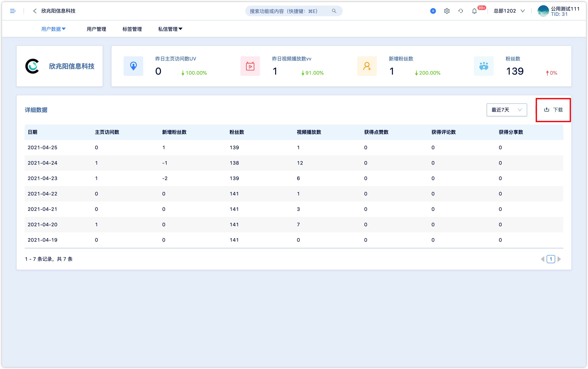Click the 获得分享数 column header
This screenshot has width=588, height=369.
point(511,132)
